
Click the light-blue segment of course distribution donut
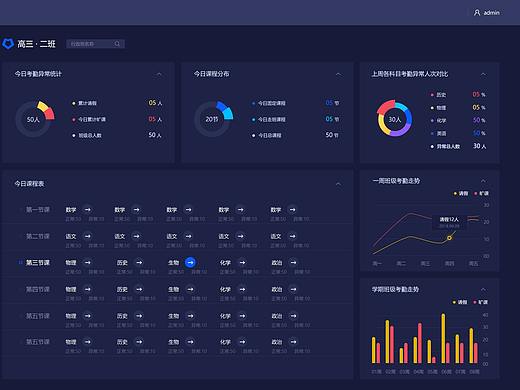point(228,113)
